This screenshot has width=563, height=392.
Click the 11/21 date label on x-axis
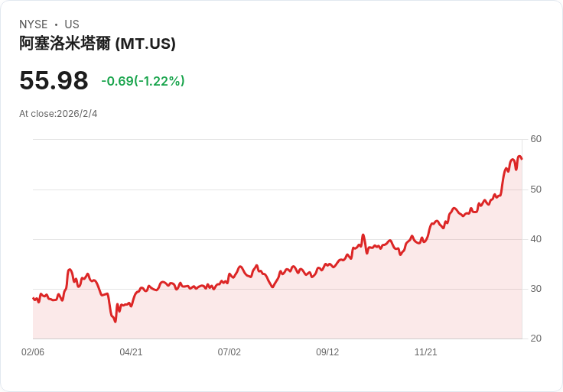click(426, 352)
